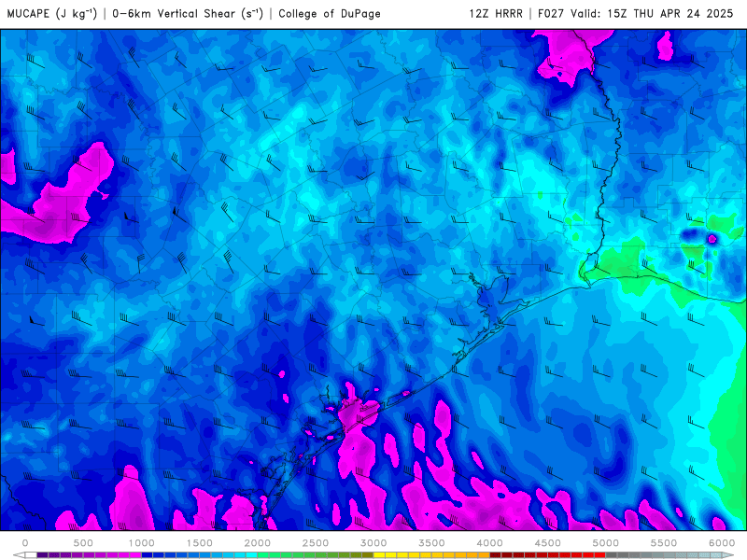
Task: Click the MUCAPE (J kg⁻¹) title label
Action: [51, 13]
